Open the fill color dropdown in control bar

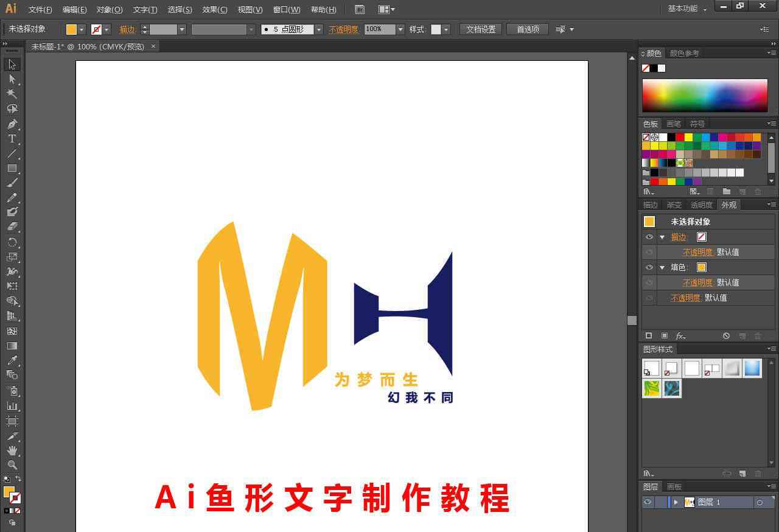click(x=82, y=29)
